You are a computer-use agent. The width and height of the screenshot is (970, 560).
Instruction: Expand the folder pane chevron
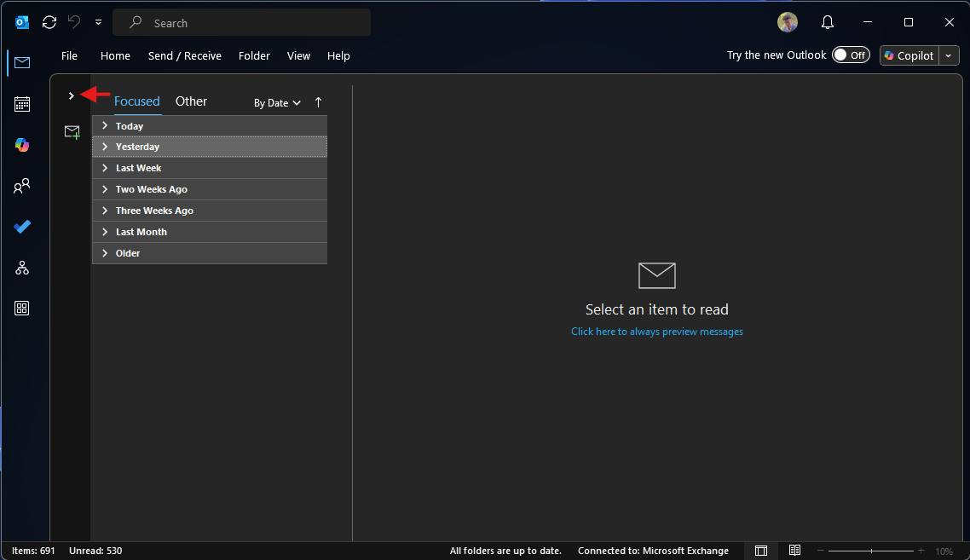[72, 95]
